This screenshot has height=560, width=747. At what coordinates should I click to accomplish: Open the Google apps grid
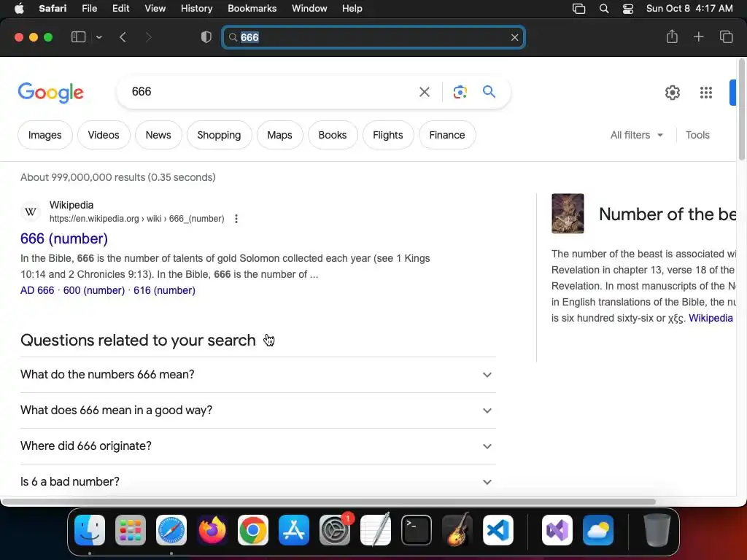point(706,93)
